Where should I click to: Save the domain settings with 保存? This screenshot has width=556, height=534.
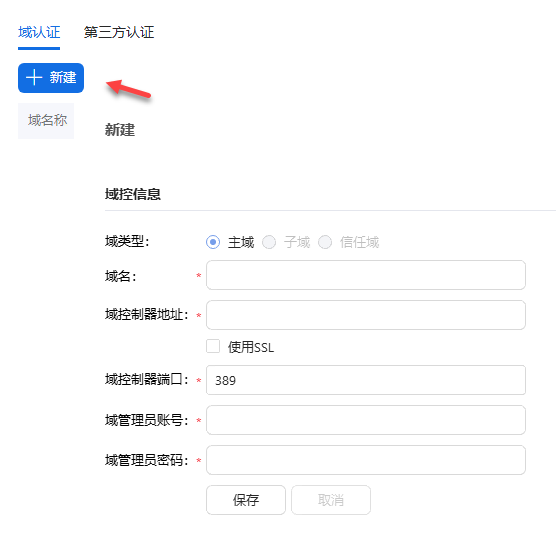coord(246,500)
